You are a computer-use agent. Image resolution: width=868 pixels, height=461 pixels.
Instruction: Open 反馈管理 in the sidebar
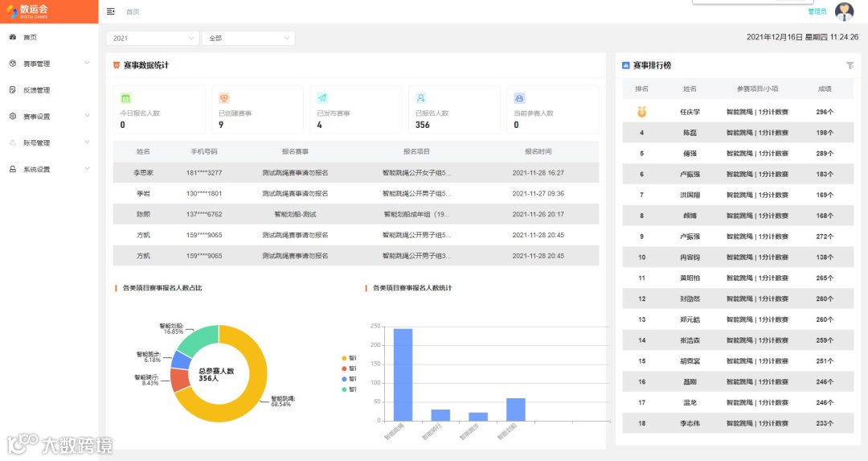(49, 90)
